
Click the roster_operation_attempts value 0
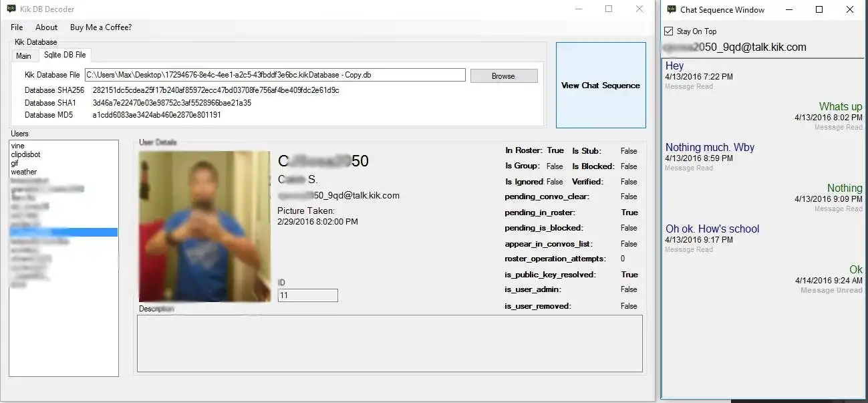[x=623, y=259]
